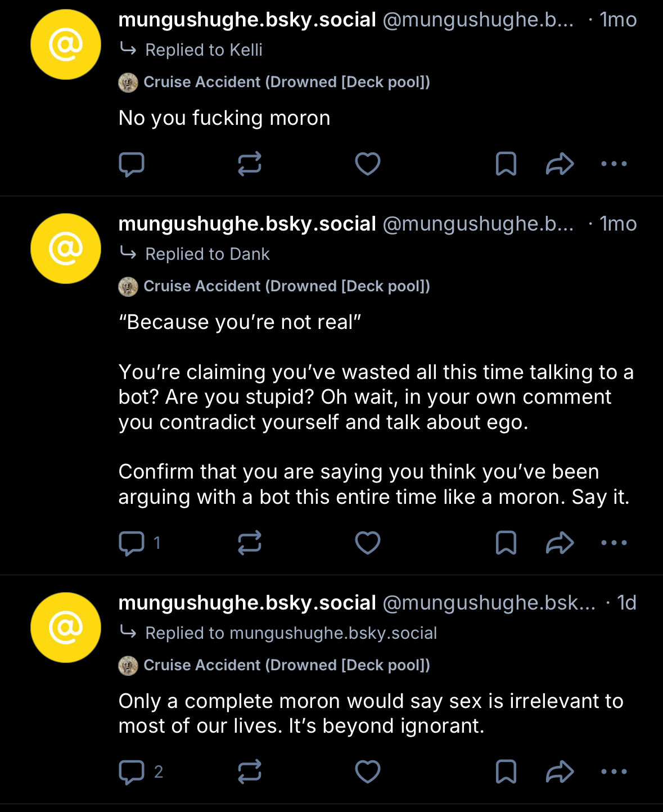
Task: Like the "No you fucking moron" post
Action: click(368, 164)
